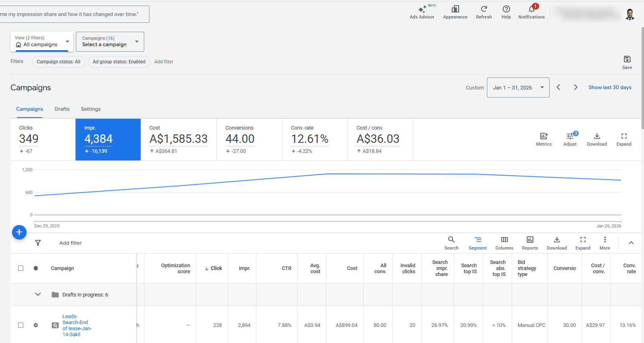Open the table Search icon
The image size is (644, 343).
coord(451,239)
